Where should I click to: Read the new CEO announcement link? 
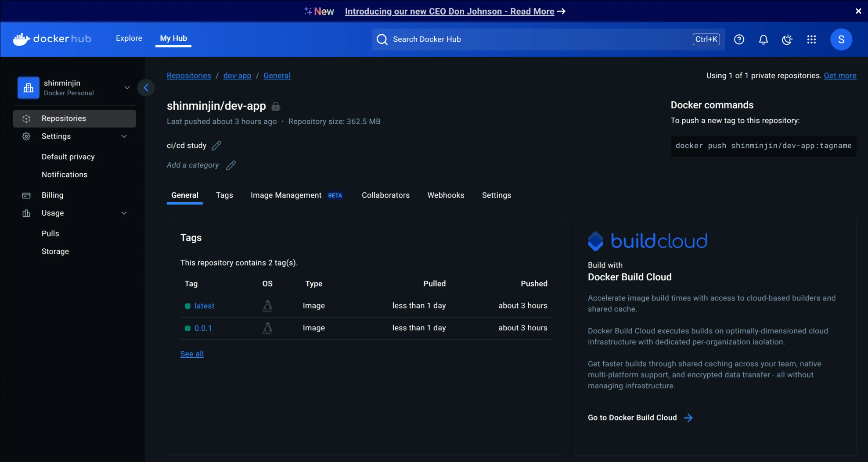coord(450,11)
